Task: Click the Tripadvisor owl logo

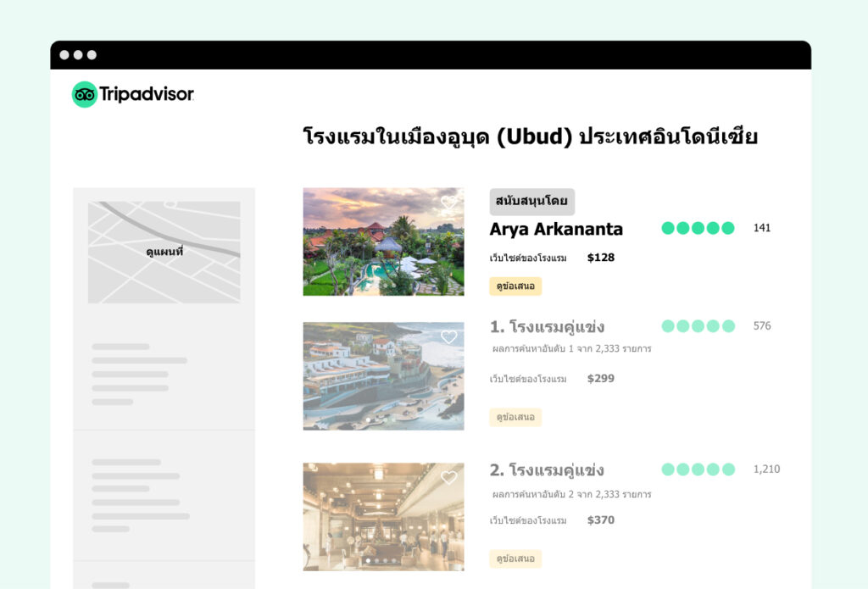Action: [x=85, y=95]
